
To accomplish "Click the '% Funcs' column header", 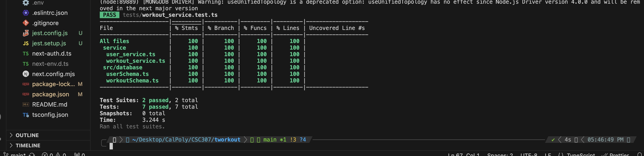I will click(255, 28).
